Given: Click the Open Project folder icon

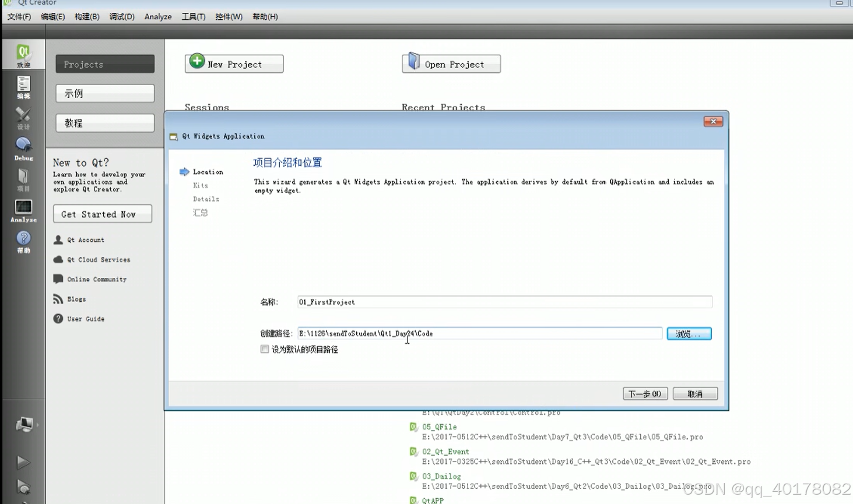Looking at the screenshot, I should (x=413, y=61).
